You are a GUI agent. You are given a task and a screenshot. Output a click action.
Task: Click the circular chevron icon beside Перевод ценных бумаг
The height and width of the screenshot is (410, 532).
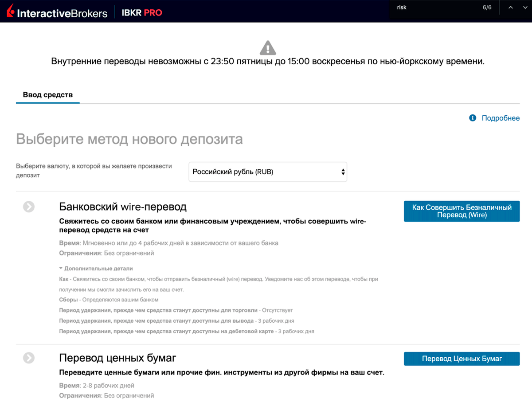(x=28, y=357)
